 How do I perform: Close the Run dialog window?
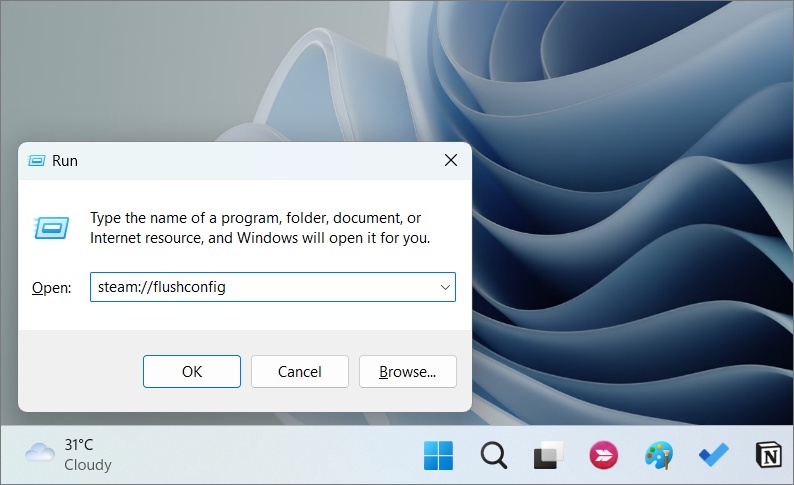451,160
